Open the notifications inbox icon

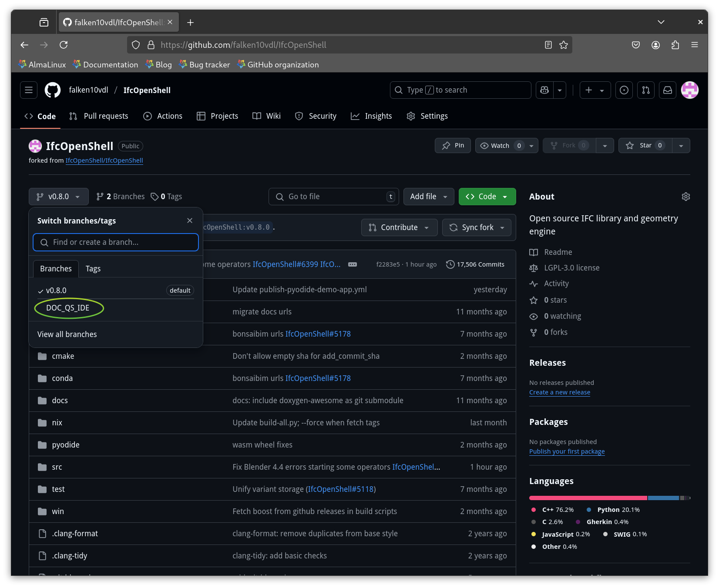(668, 90)
